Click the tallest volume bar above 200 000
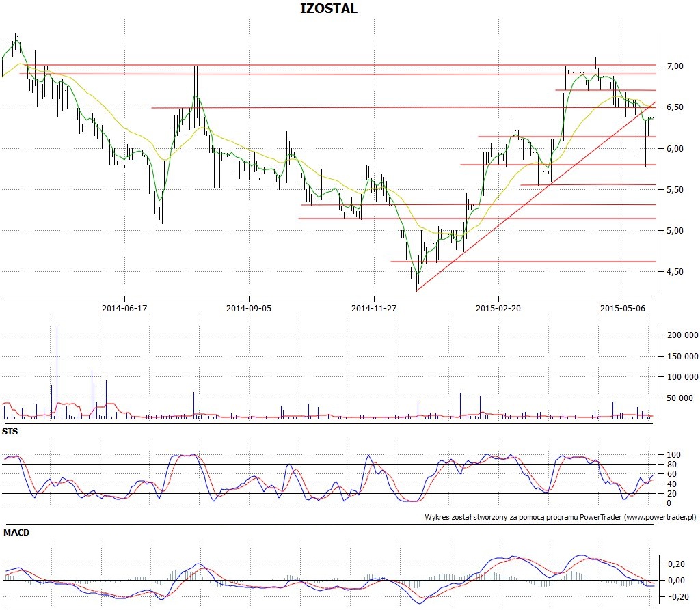 pyautogui.click(x=57, y=372)
